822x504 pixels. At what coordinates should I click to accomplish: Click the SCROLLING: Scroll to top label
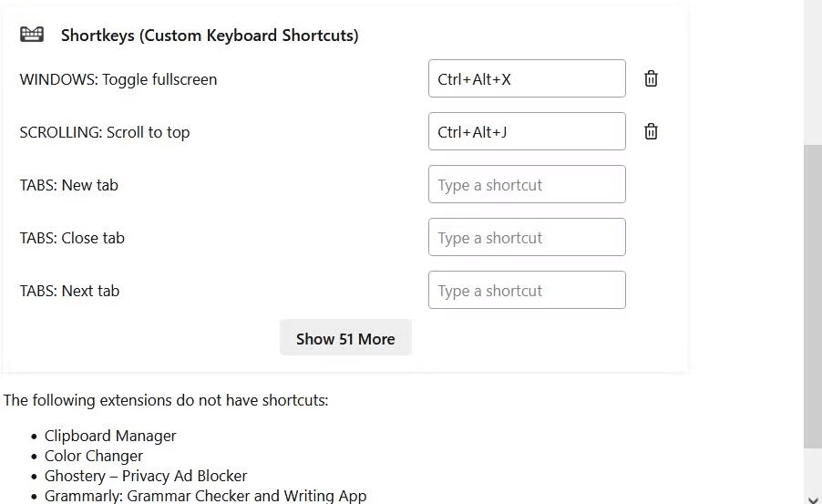pyautogui.click(x=104, y=132)
